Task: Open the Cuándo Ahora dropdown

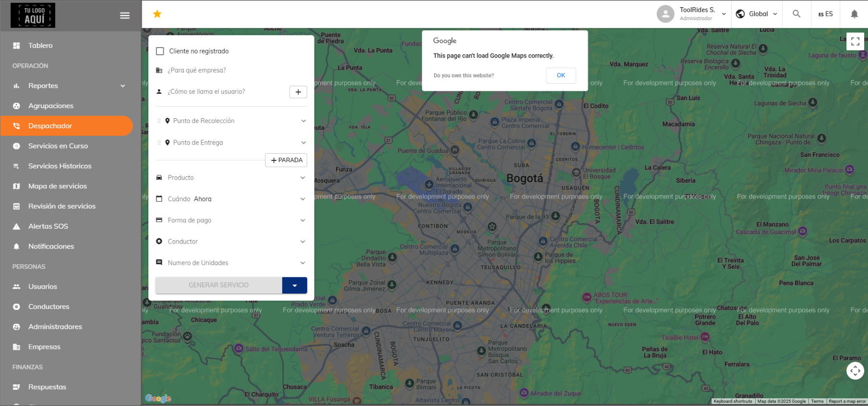Action: [231, 199]
